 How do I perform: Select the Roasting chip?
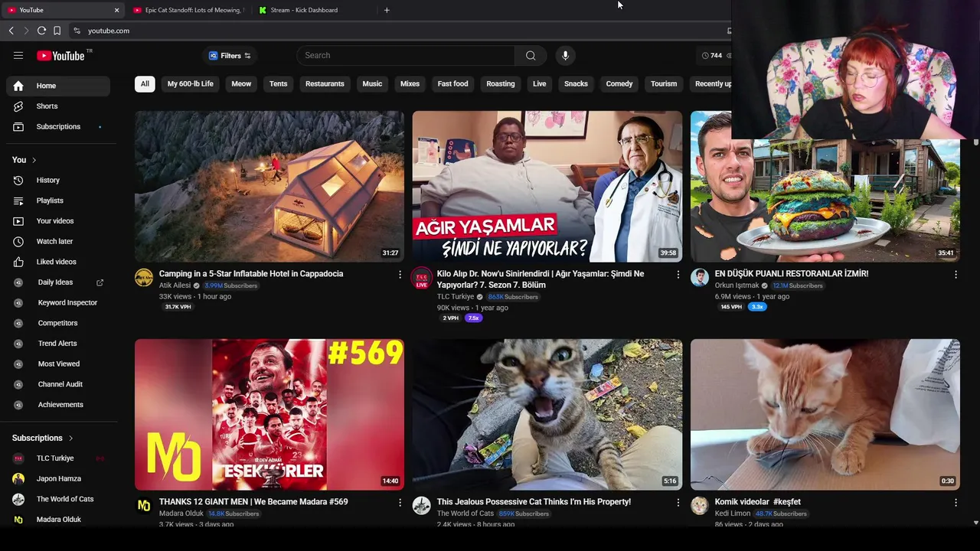tap(501, 83)
